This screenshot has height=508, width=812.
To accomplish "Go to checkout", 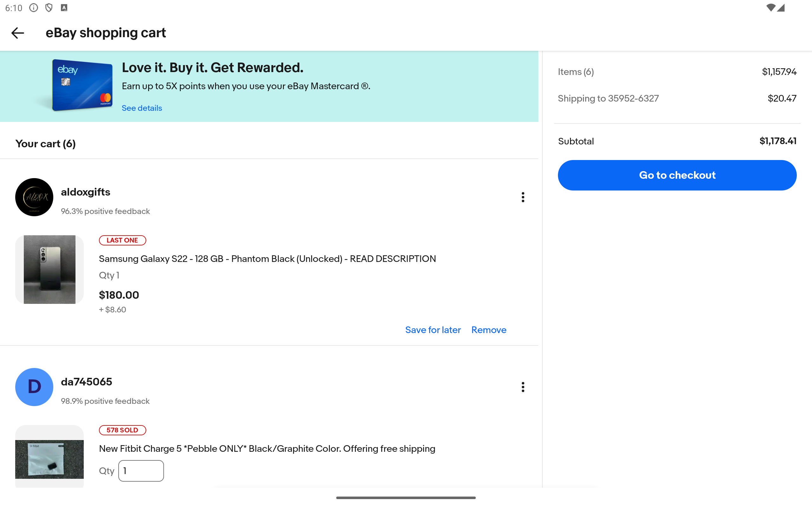I will pyautogui.click(x=677, y=175).
